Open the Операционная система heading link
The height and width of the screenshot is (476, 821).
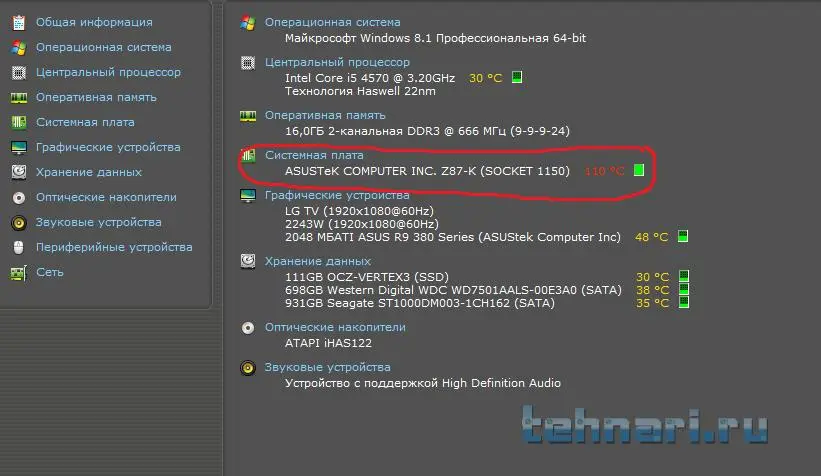coord(332,22)
